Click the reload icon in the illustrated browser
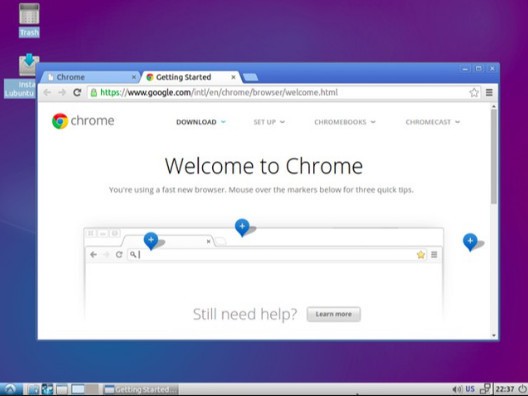This screenshot has width=528, height=396. click(x=119, y=255)
